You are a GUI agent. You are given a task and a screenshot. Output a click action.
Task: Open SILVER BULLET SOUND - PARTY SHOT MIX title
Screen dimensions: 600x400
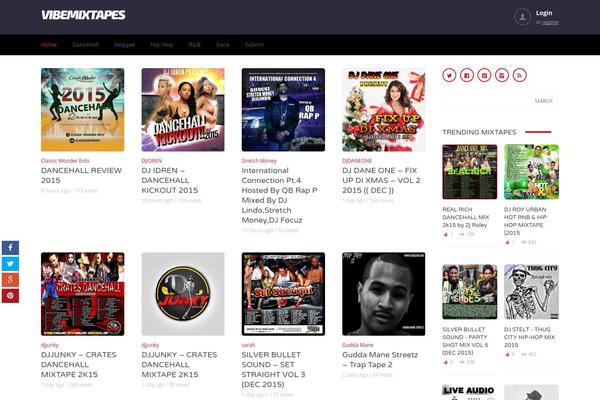pos(465,341)
